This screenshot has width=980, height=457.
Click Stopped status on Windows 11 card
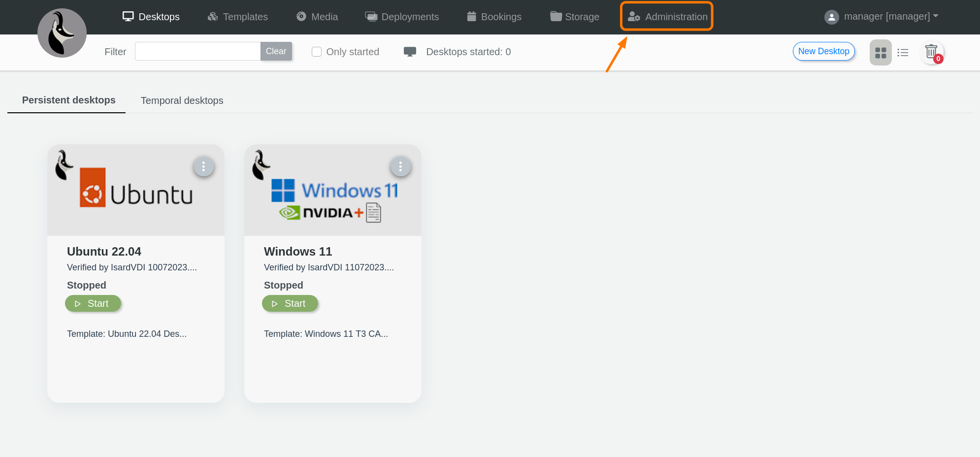(284, 285)
